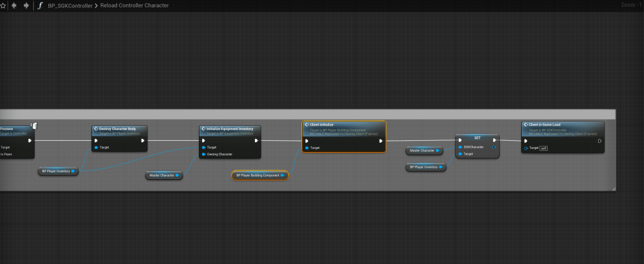Click exec output pin of Initialize Equipment Inventory

tap(256, 141)
